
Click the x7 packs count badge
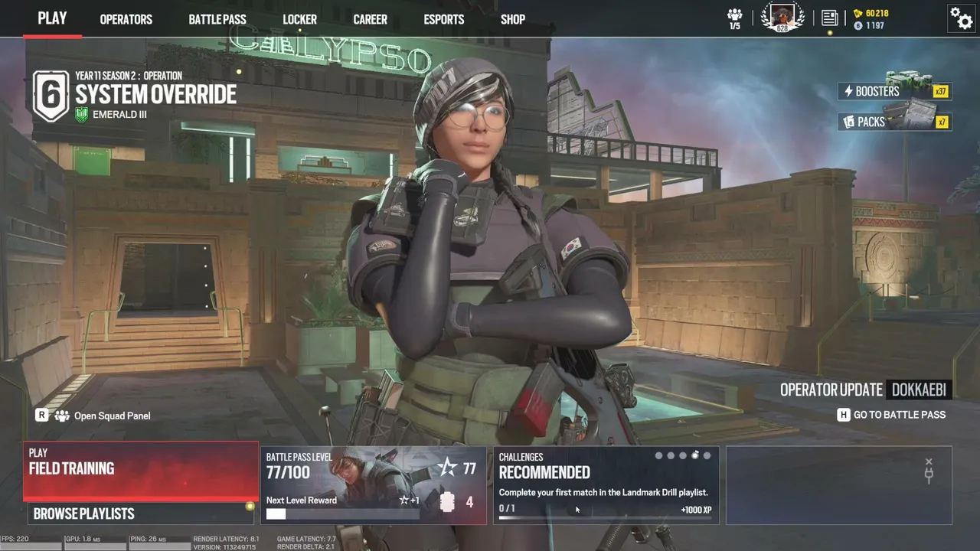(942, 122)
